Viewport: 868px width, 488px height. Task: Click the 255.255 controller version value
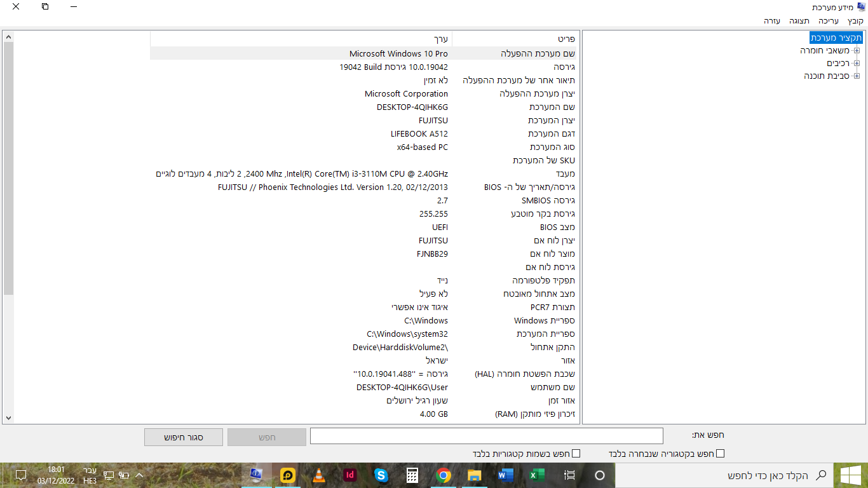[x=434, y=213]
